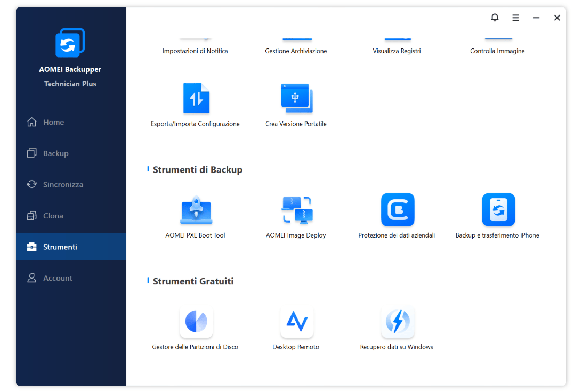
Task: Open the hamburger menu icon
Action: pos(515,18)
